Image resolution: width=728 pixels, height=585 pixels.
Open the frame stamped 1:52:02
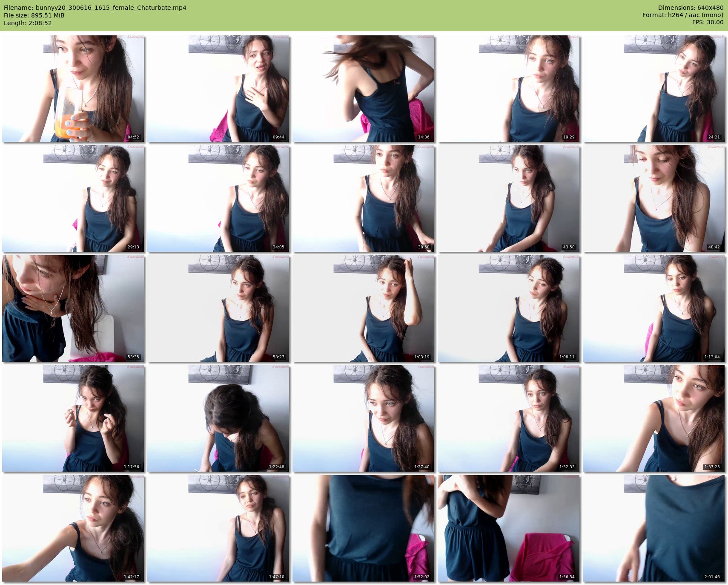364,528
